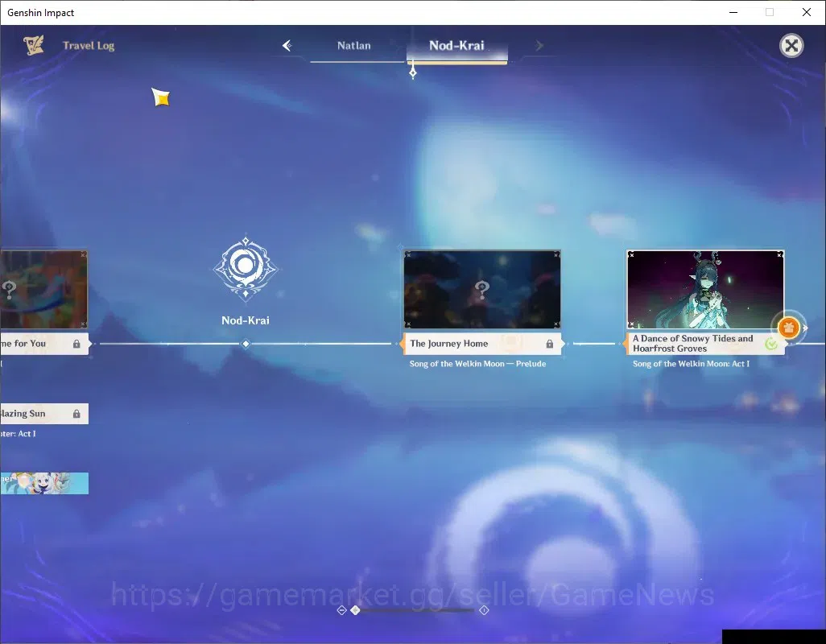Close the Travel Log with the X button
The width and height of the screenshot is (826, 644).
pos(791,46)
